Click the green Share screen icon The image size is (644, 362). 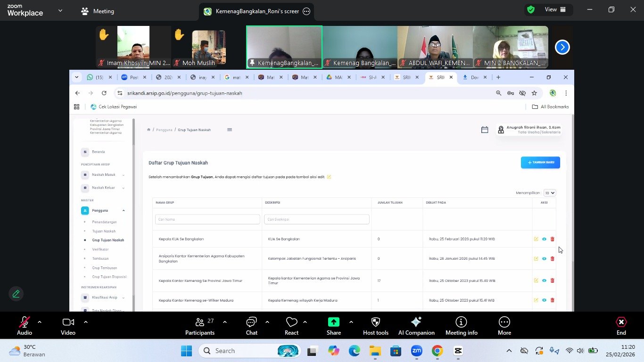tap(333, 322)
